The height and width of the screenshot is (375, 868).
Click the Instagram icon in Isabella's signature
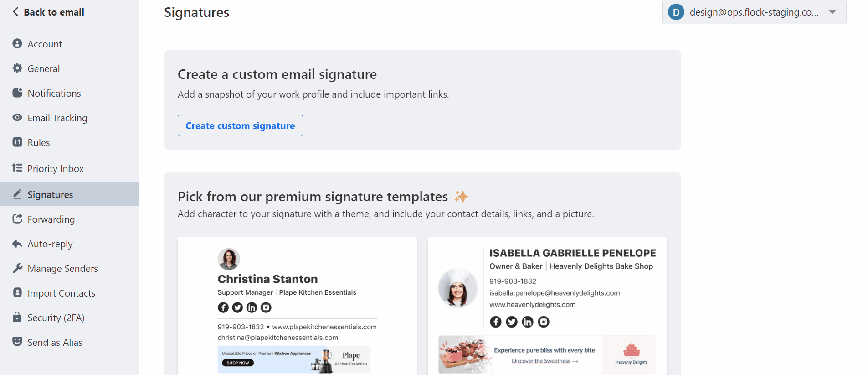click(543, 322)
